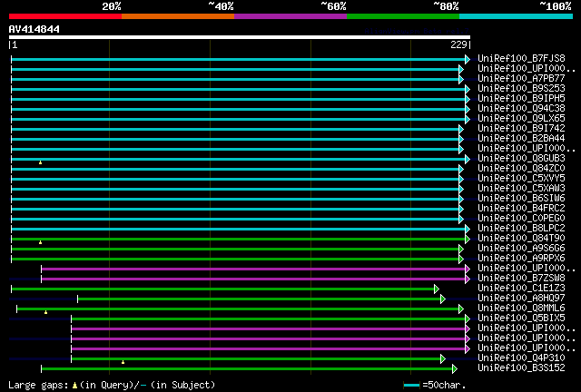Click the green arrowhead ending the C1E1Z3 alignment
The width and height of the screenshot is (581, 392).
coord(437,289)
